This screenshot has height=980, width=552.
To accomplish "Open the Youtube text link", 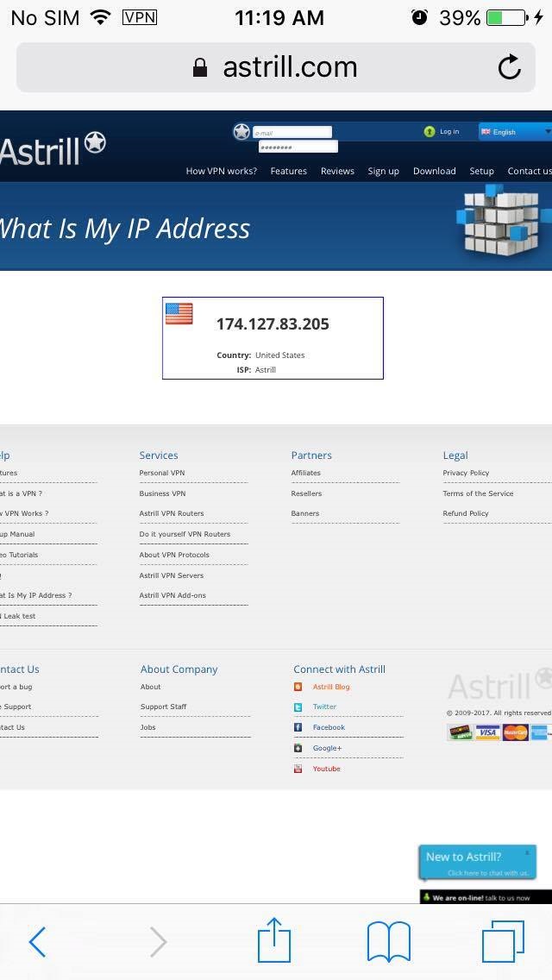I will click(326, 769).
